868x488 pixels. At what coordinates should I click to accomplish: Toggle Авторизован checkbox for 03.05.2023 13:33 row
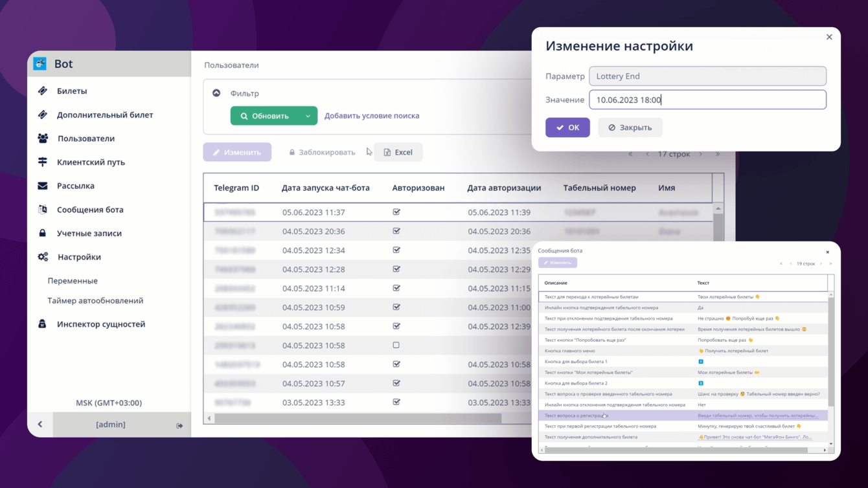[x=396, y=402]
